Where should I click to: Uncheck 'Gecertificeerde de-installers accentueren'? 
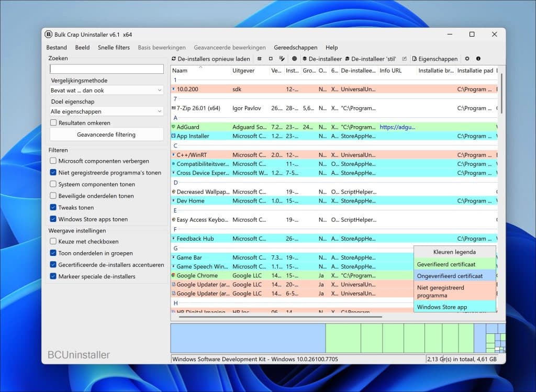point(53,265)
